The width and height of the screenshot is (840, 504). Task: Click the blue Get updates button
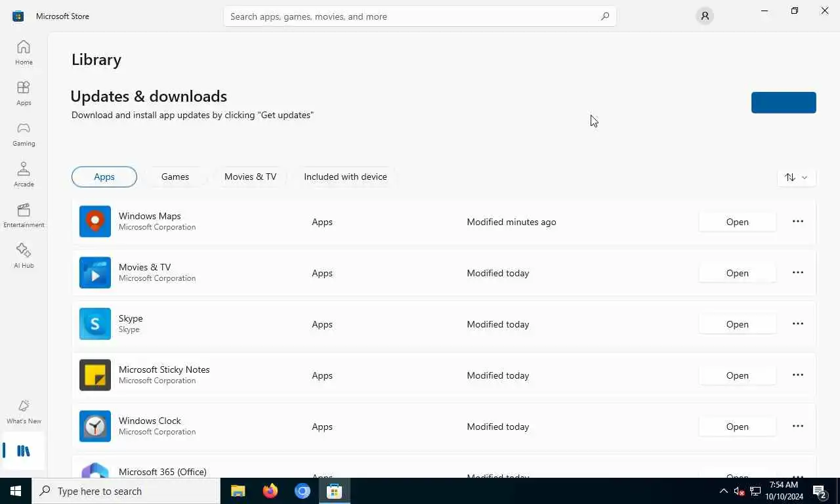[784, 102]
